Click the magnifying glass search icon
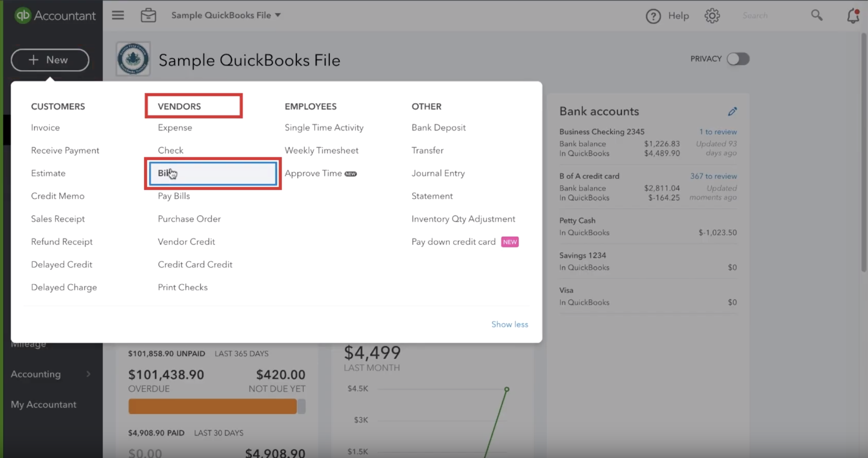 [817, 15]
